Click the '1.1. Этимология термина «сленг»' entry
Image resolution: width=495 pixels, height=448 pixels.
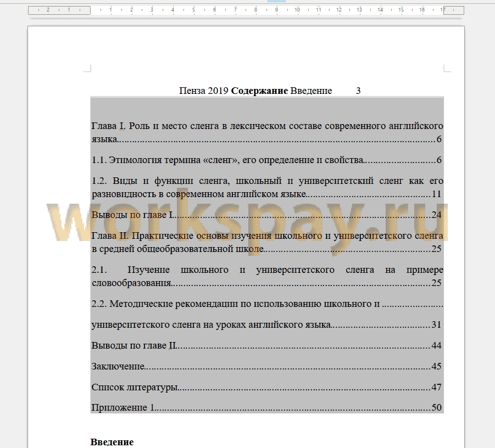(267, 160)
